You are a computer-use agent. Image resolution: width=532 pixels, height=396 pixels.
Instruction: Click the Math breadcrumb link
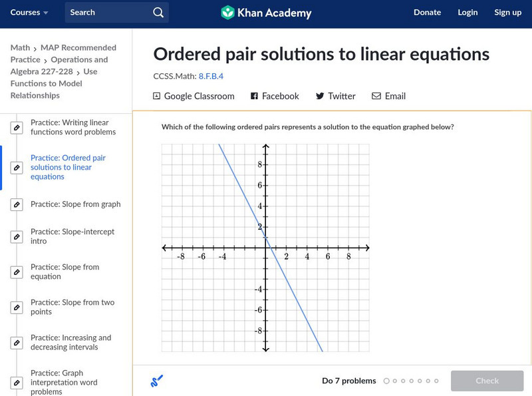click(x=20, y=48)
